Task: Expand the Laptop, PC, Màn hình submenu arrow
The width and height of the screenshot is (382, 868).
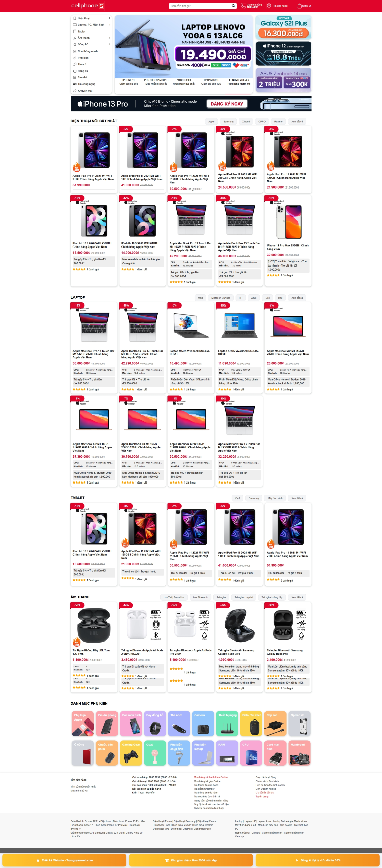Action: [109, 25]
